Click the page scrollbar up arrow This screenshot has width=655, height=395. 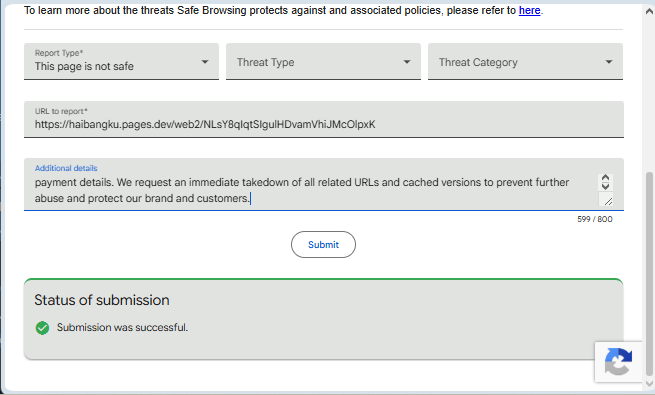click(649, 11)
